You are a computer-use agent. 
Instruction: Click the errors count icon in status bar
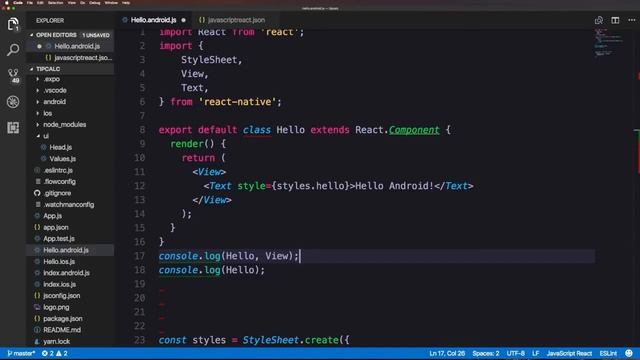45,353
